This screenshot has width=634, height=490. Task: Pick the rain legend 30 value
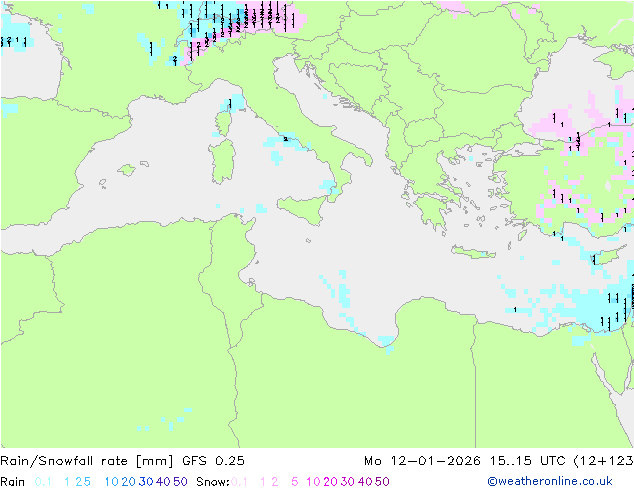[146, 482]
